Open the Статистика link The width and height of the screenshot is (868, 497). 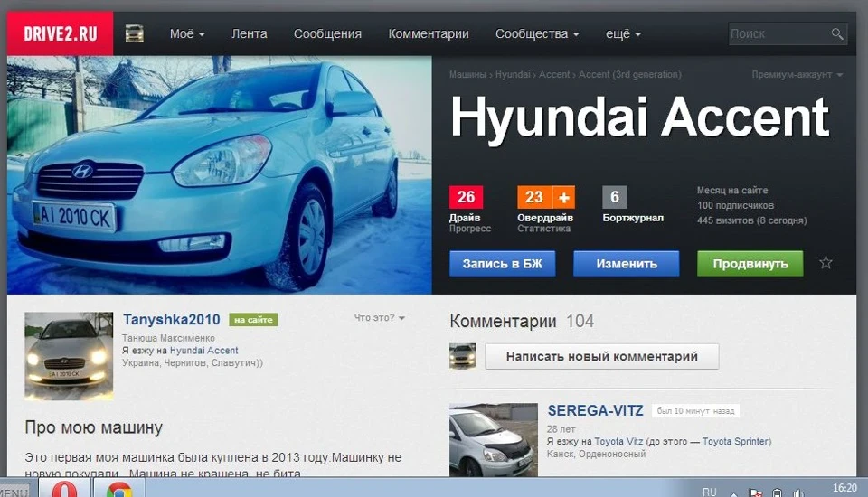(543, 228)
